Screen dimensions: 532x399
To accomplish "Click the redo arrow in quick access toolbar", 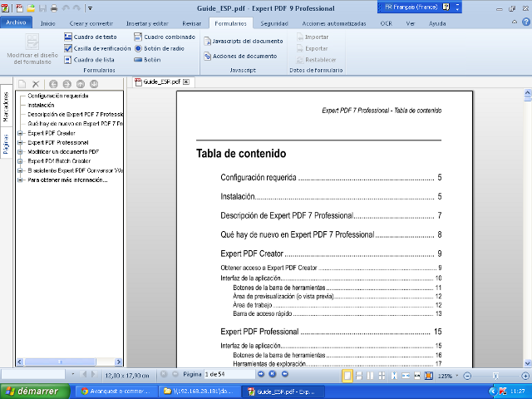I will coord(77,8).
